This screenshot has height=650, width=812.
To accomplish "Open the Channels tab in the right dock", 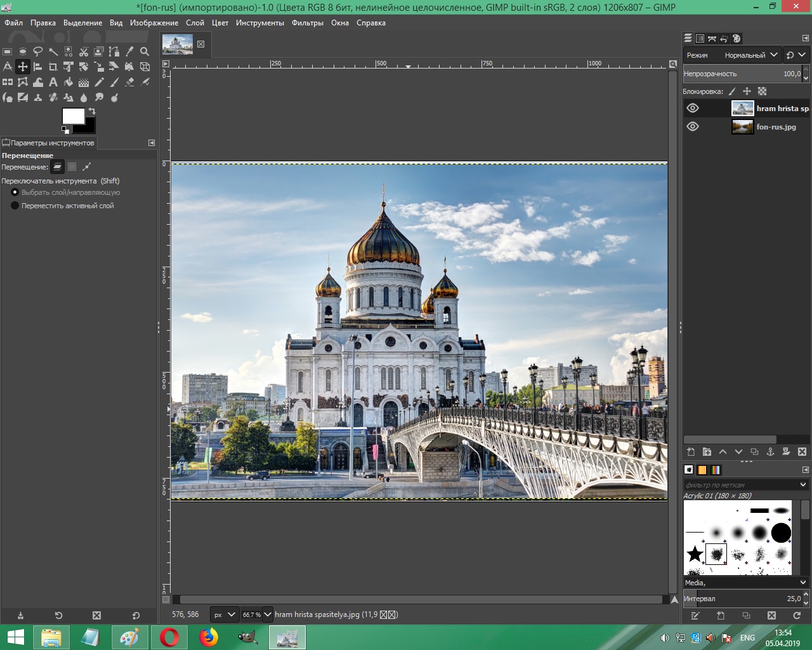I will pos(700,38).
